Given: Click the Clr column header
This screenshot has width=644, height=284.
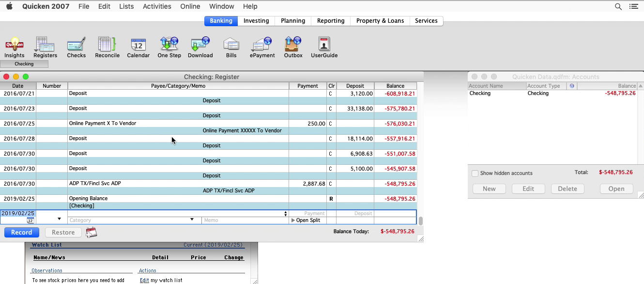Looking at the screenshot, I should pyautogui.click(x=331, y=86).
